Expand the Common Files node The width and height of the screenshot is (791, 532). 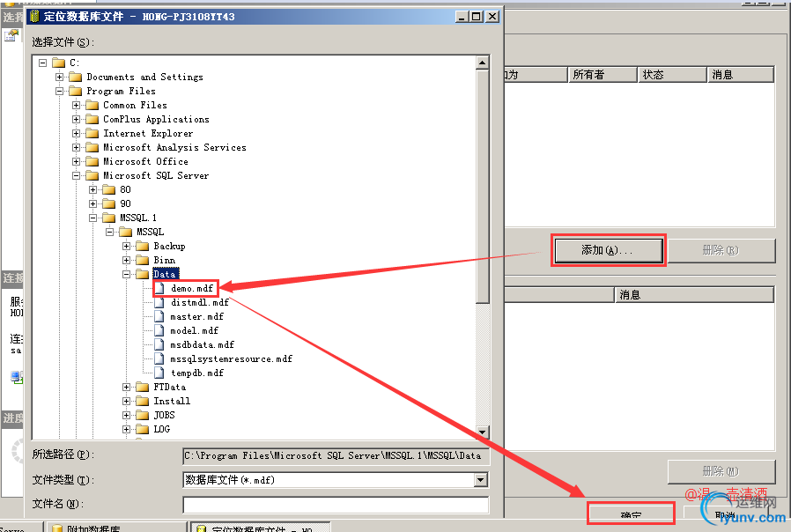point(76,106)
